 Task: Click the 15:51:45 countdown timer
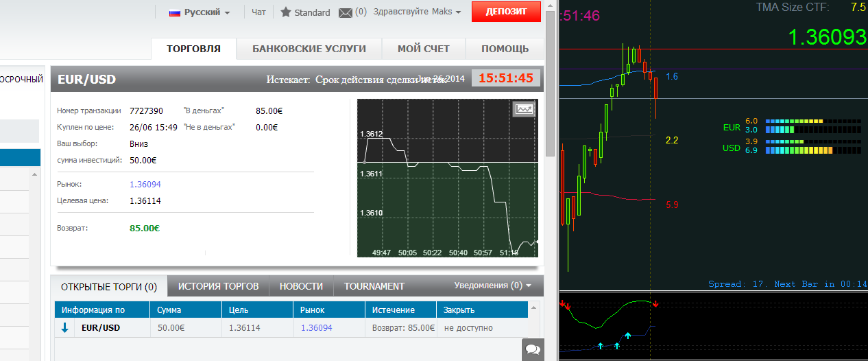pos(506,78)
